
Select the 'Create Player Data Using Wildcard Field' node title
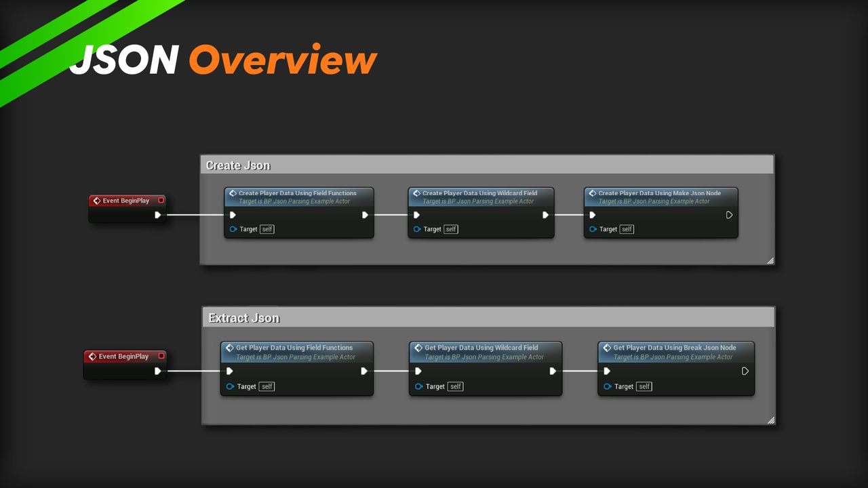point(479,193)
